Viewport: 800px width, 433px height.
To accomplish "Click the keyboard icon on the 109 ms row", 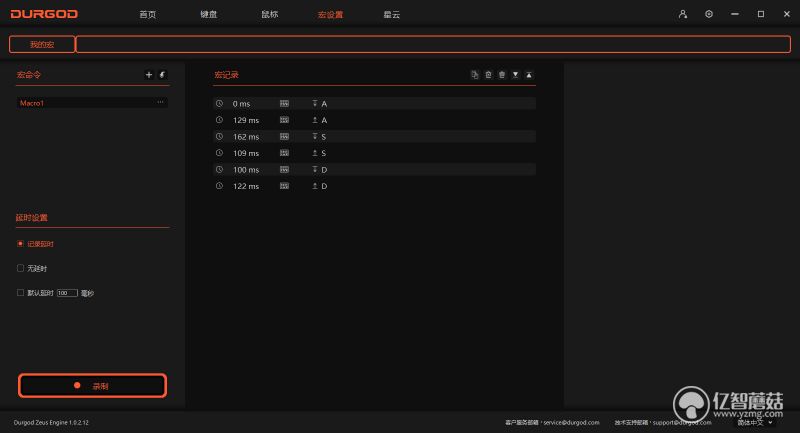I will (x=284, y=153).
